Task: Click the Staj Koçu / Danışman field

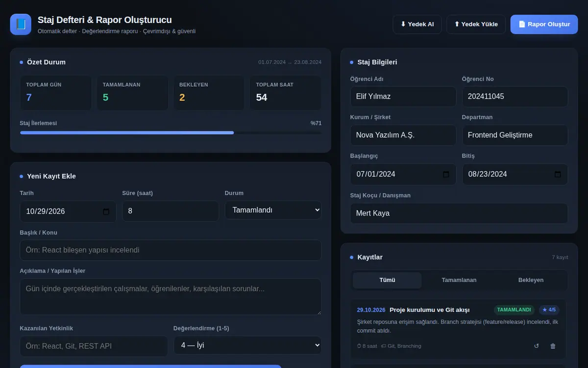Action: (x=459, y=214)
